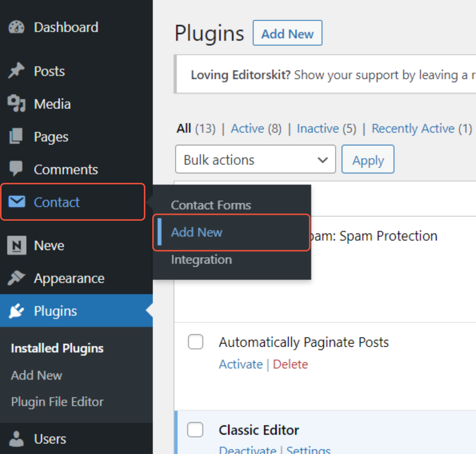476x454 pixels.
Task: Open the Plugin File Editor submenu item
Action: point(57,402)
